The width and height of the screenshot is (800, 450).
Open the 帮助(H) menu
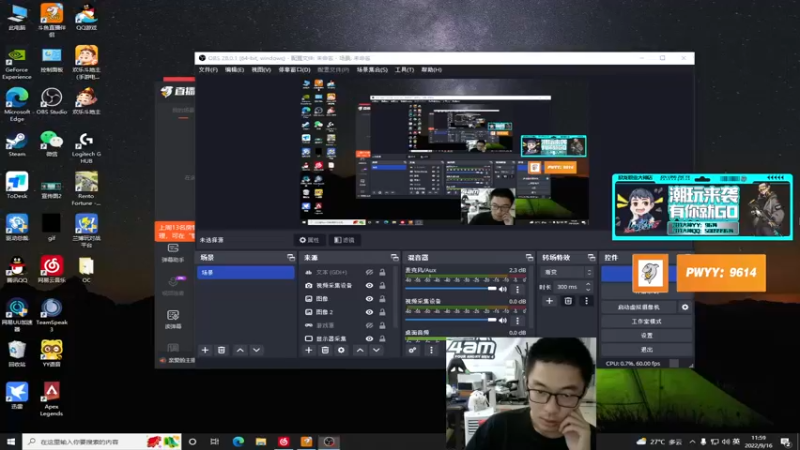(431, 70)
